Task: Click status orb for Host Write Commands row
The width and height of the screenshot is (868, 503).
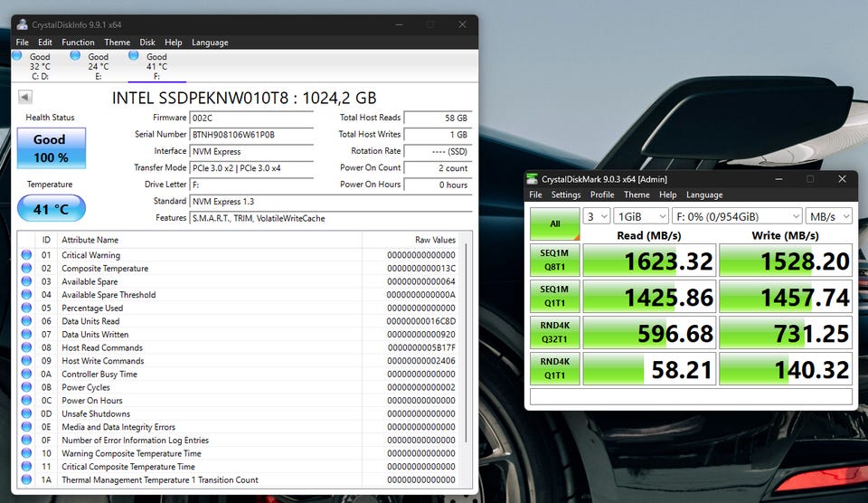Action: click(x=26, y=361)
